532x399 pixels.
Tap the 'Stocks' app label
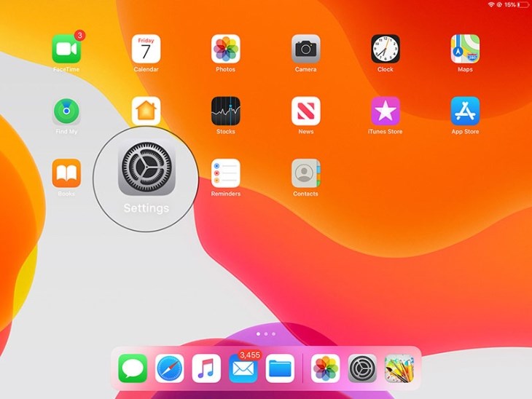click(x=226, y=132)
